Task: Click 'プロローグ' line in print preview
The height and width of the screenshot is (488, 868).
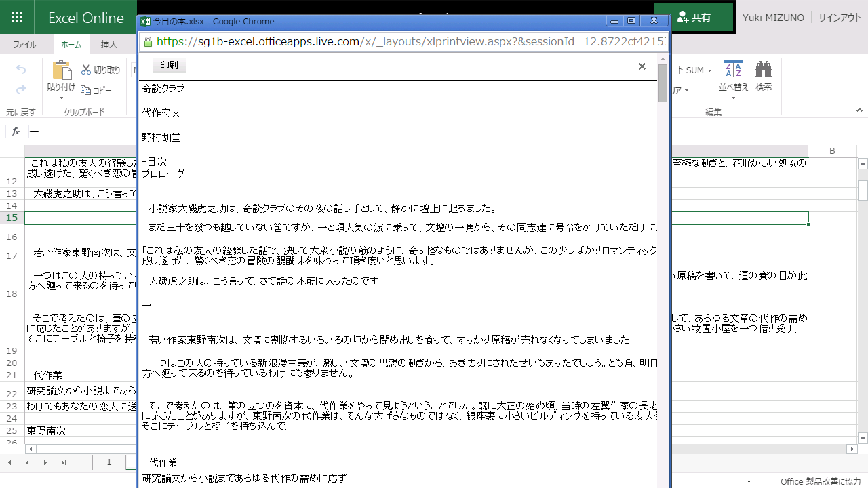Action: (163, 174)
